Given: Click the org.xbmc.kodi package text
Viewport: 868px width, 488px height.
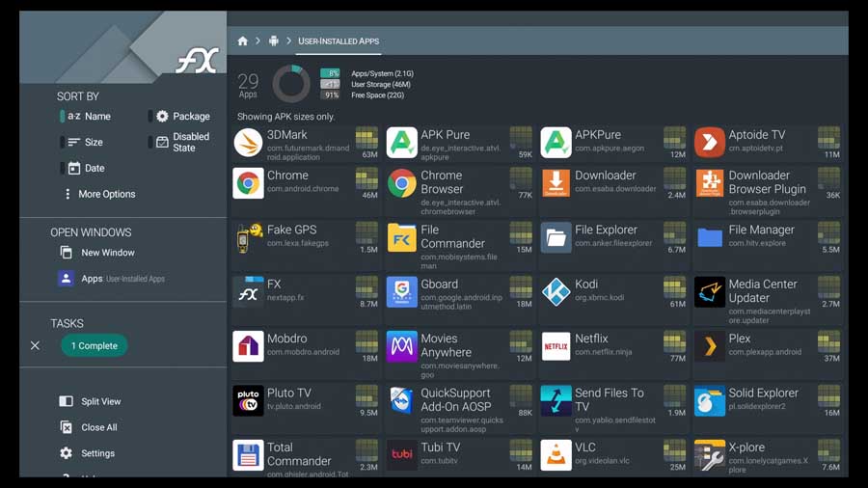Looking at the screenshot, I should [x=600, y=298].
